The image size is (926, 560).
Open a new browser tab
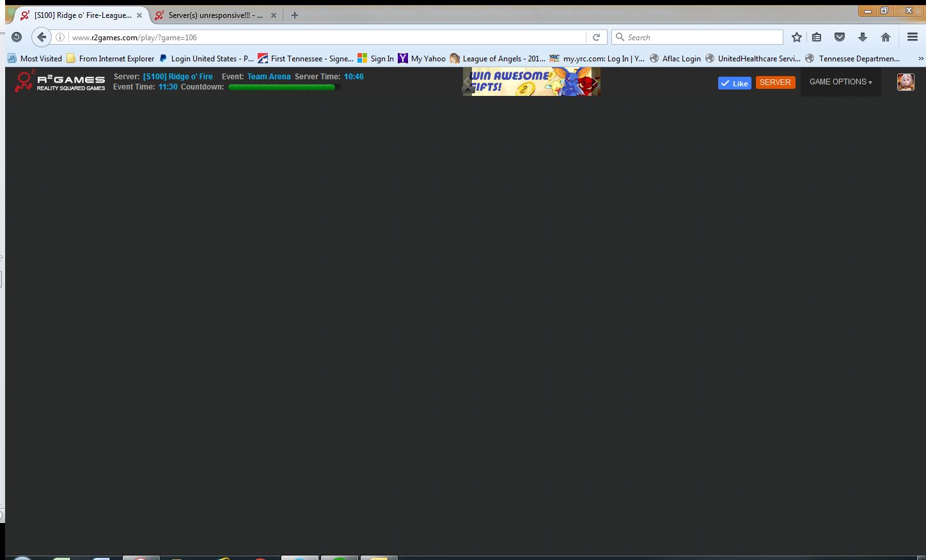[294, 15]
